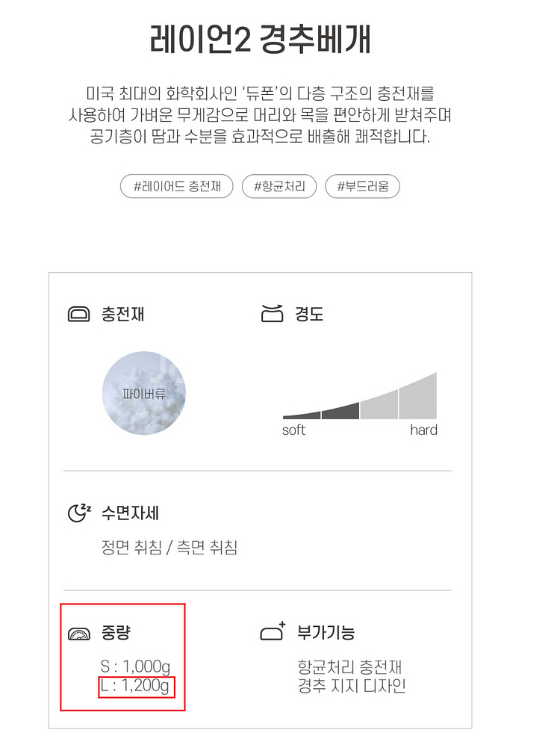This screenshot has height=742, width=560.
Task: Click the 수면자세 section heading
Action: coord(130,513)
